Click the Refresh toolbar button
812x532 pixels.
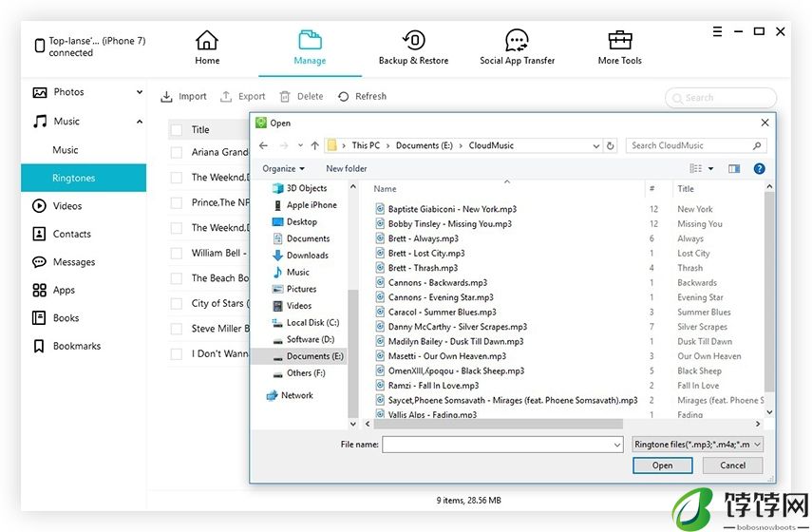(362, 96)
